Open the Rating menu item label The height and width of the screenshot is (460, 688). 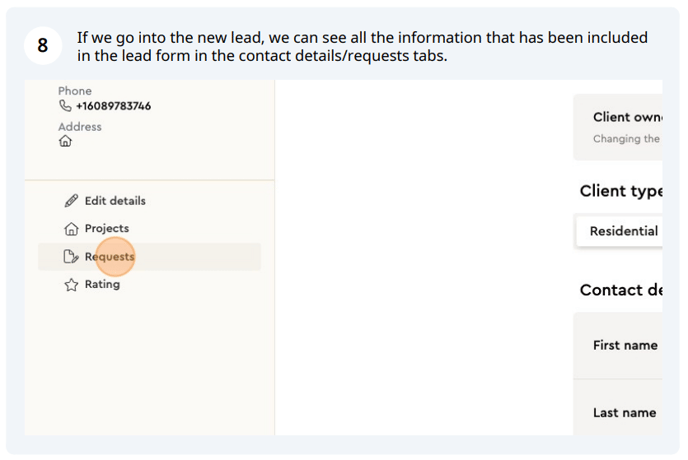coord(102,284)
